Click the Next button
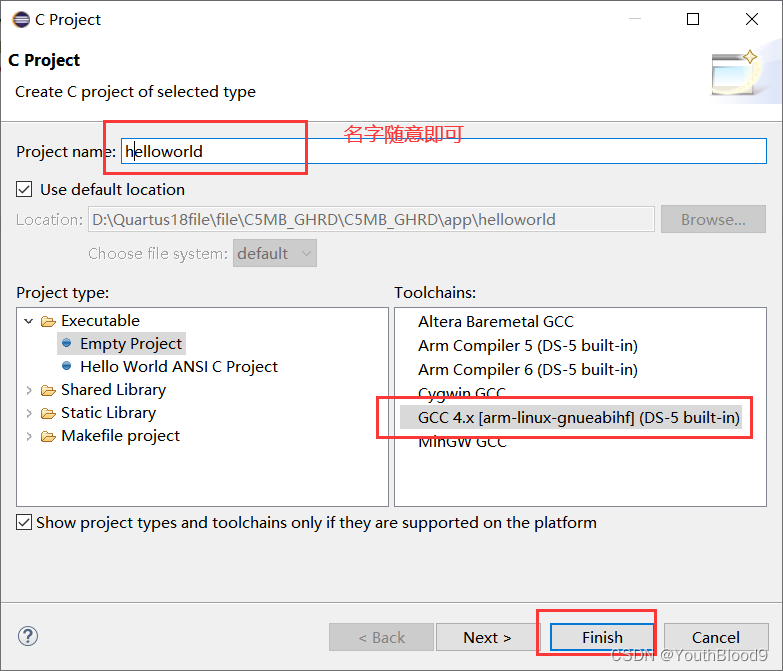 (x=487, y=637)
